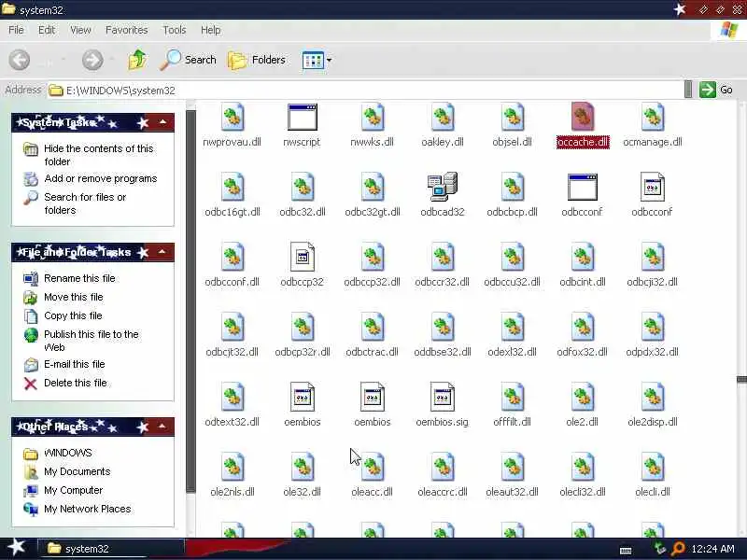This screenshot has height=560, width=747.
Task: Select the odbcjt32.dll icon
Action: click(x=232, y=327)
